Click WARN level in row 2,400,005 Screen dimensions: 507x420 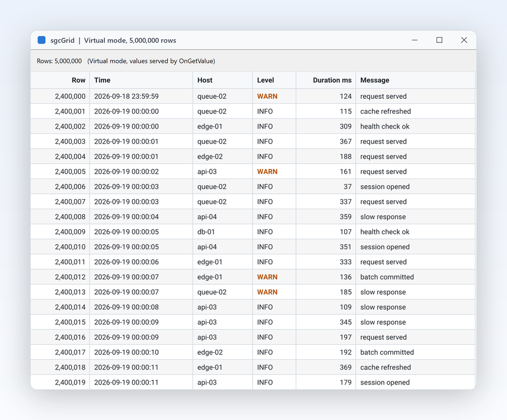267,172
